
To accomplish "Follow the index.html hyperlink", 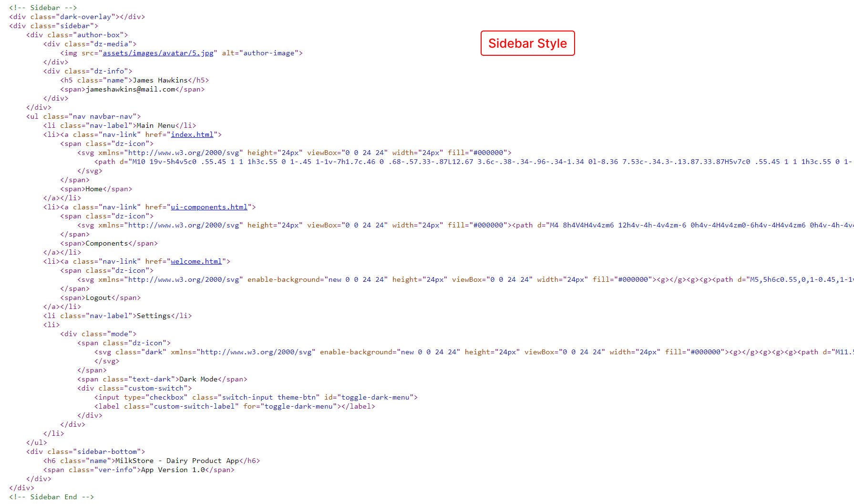I will 192,134.
